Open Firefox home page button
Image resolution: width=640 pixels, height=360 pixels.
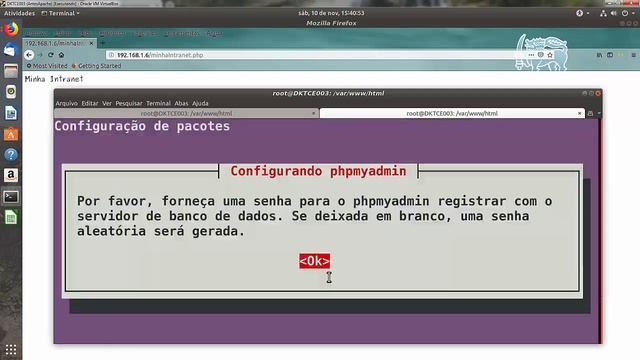61,55
